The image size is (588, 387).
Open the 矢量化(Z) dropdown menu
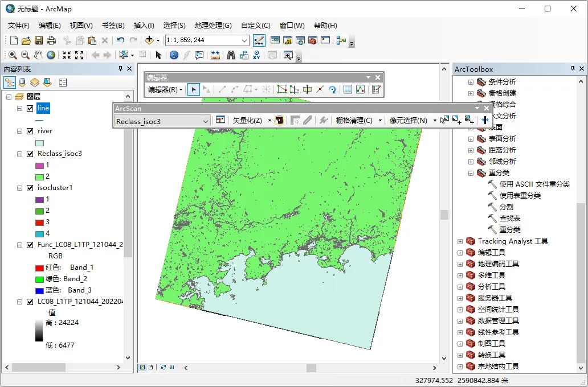(252, 120)
